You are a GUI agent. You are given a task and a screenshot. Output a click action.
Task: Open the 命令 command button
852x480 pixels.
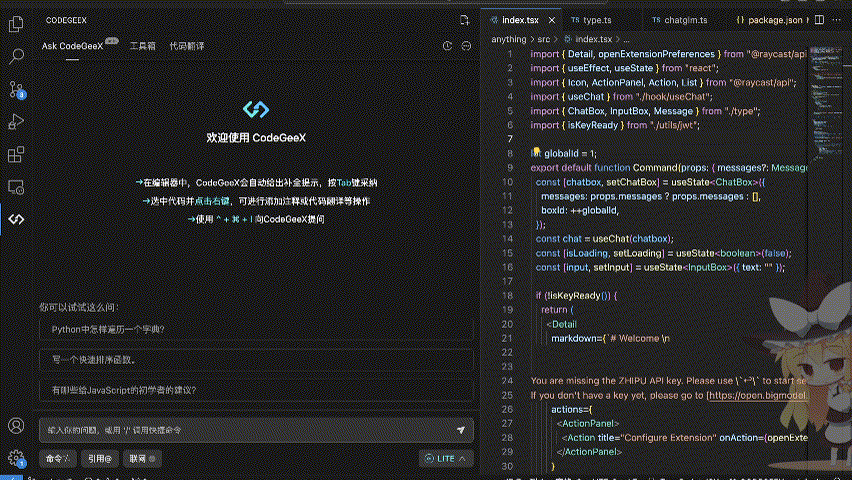(x=58, y=459)
